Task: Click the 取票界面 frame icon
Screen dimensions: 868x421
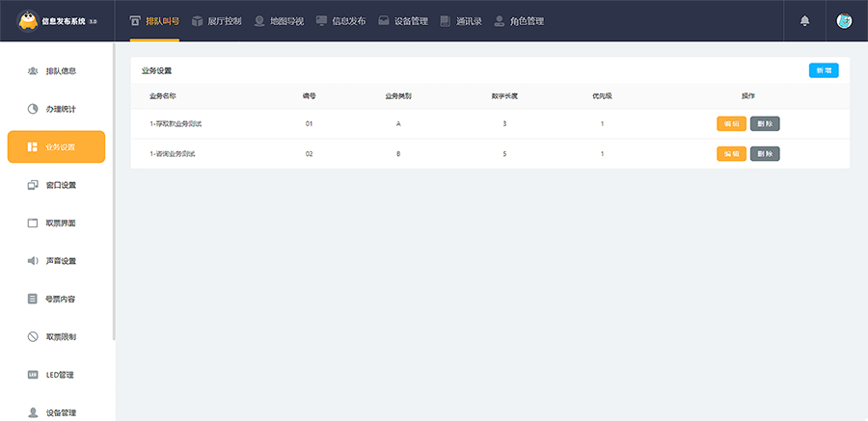Action: tap(33, 223)
